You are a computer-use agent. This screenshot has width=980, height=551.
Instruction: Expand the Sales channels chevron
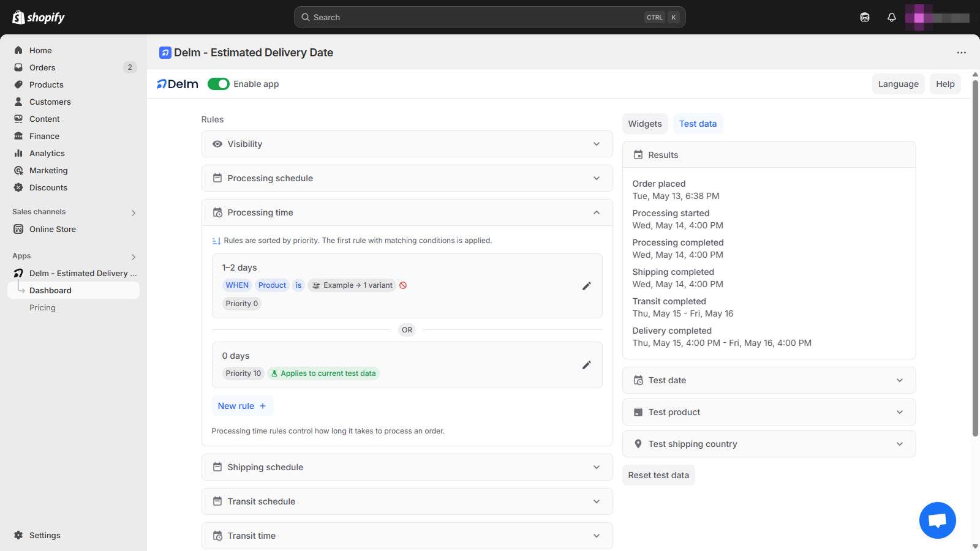point(134,212)
